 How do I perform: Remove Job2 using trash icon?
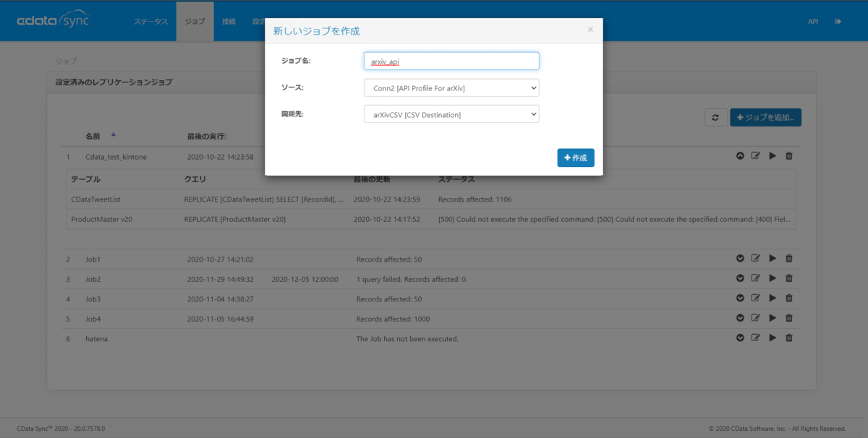pyautogui.click(x=789, y=278)
